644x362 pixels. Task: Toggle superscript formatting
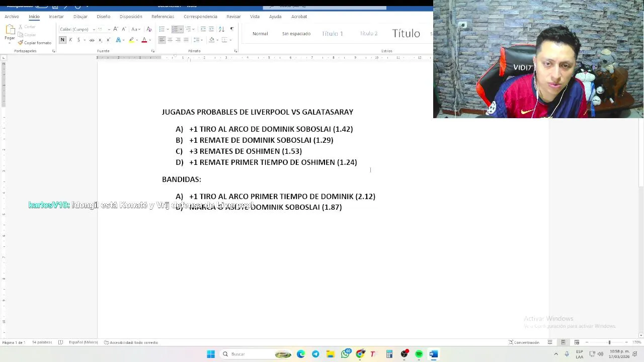point(108,40)
